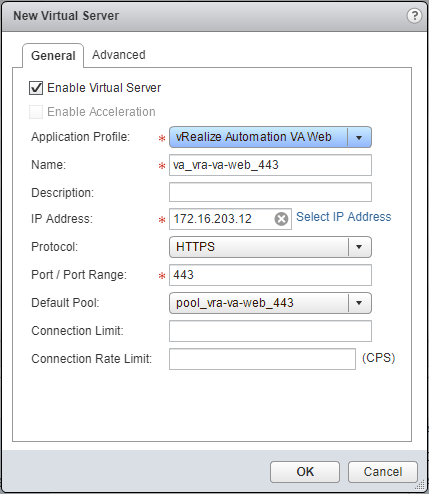Open the help question mark icon
The image size is (429, 494).
414,16
